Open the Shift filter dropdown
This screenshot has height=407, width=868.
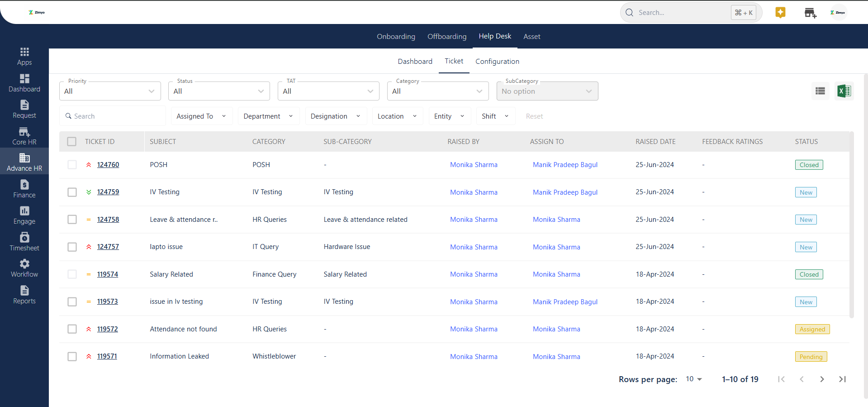496,116
